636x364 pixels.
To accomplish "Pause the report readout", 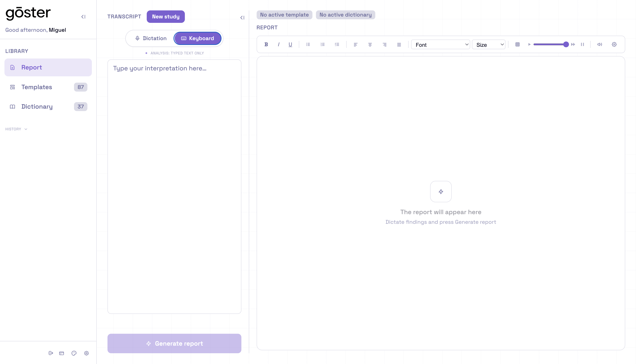I will 582,45.
